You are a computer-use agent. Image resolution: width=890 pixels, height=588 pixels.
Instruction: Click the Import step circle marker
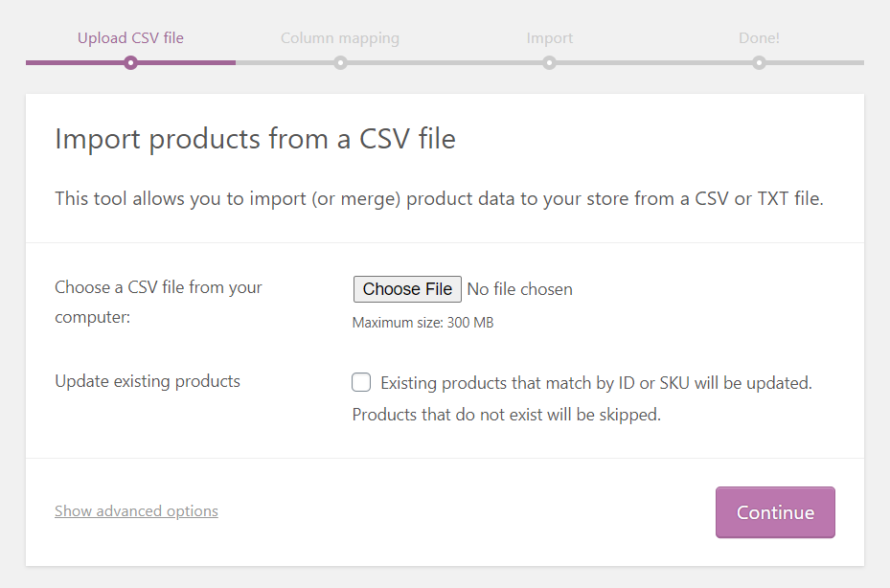549,63
